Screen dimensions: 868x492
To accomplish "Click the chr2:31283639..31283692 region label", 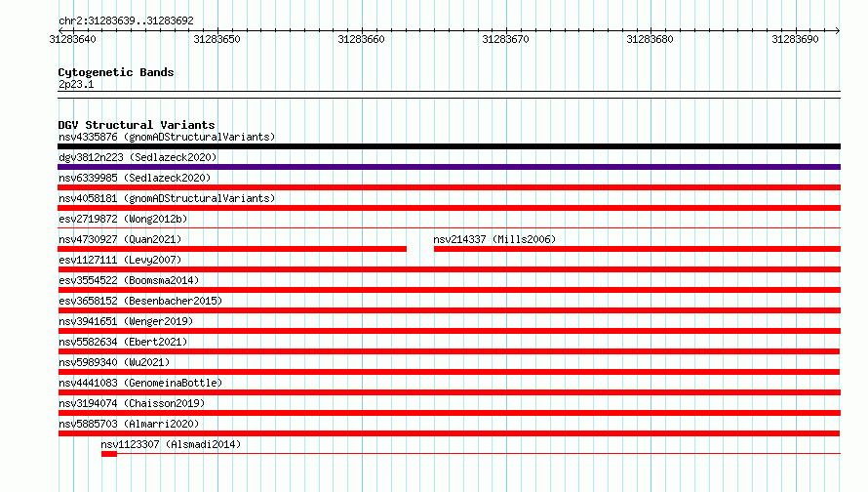I will (126, 21).
